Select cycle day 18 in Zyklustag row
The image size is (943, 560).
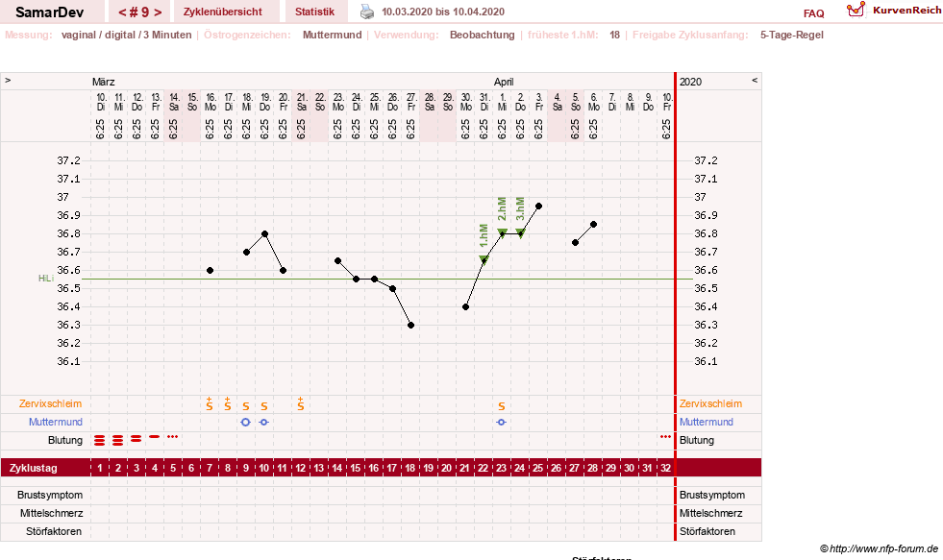click(x=410, y=468)
